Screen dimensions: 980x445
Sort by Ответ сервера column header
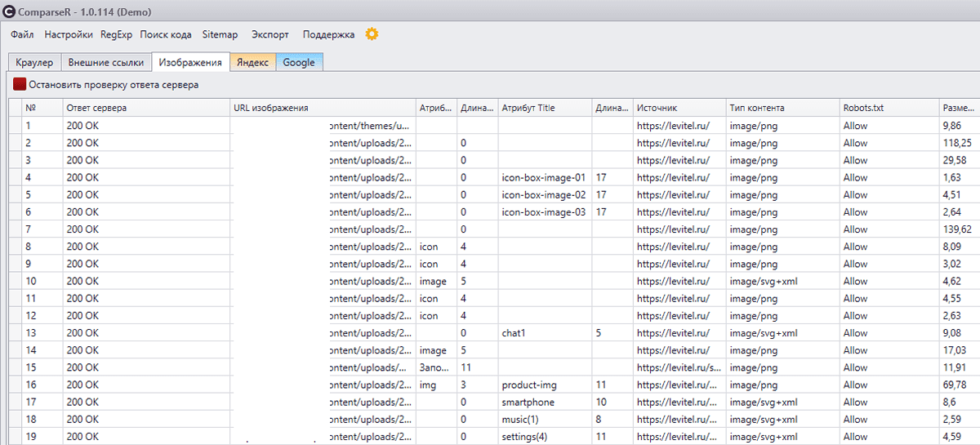point(97,108)
